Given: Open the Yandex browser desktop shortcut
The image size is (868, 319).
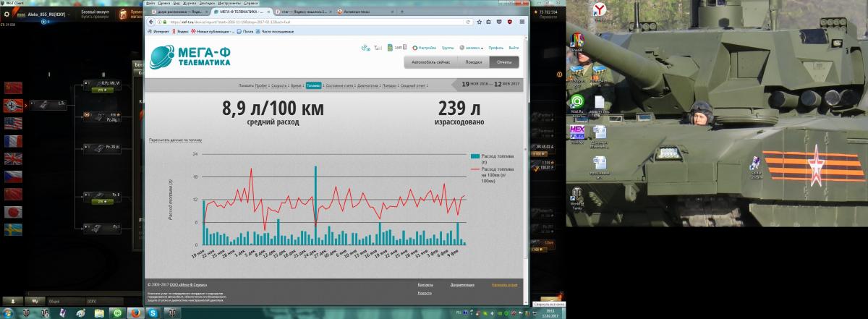Looking at the screenshot, I should tap(599, 10).
